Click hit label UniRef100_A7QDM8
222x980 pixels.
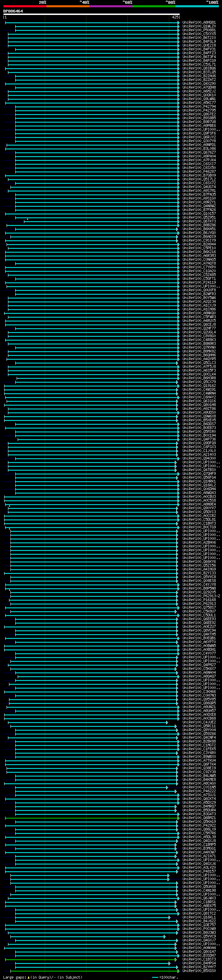click(199, 88)
